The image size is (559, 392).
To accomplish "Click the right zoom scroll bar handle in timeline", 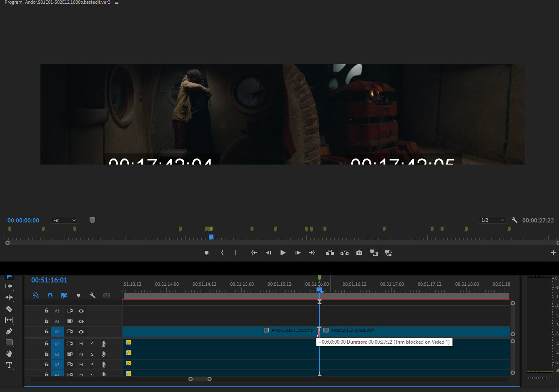I will point(210,379).
